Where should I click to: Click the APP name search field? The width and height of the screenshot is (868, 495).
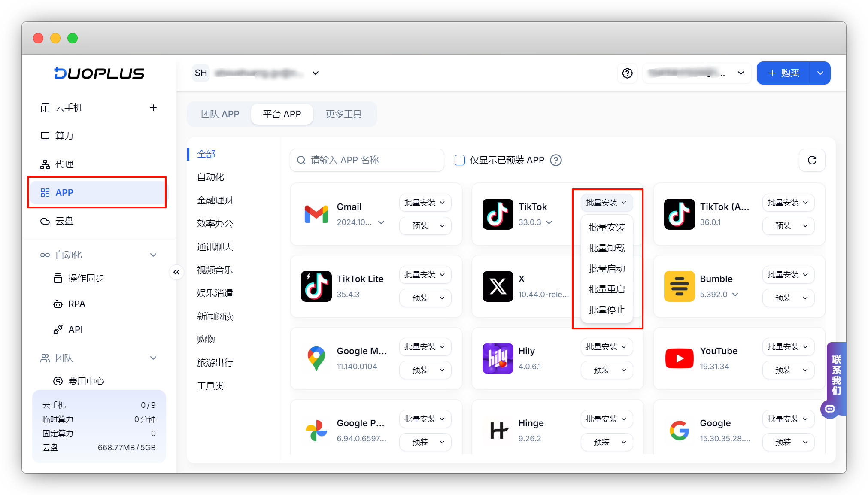click(367, 160)
